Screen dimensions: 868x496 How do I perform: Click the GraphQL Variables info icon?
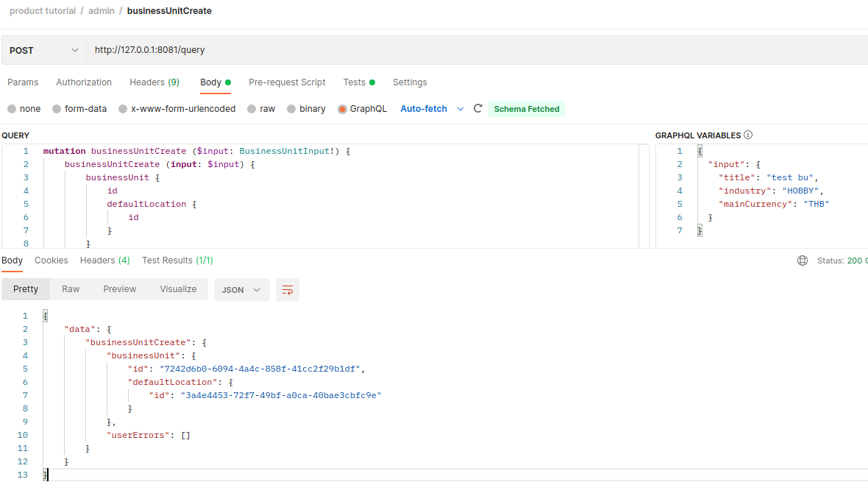tap(748, 135)
